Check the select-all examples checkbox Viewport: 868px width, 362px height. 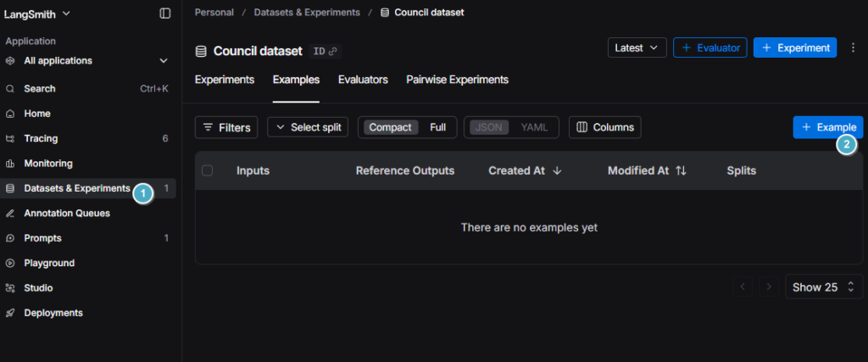(208, 170)
